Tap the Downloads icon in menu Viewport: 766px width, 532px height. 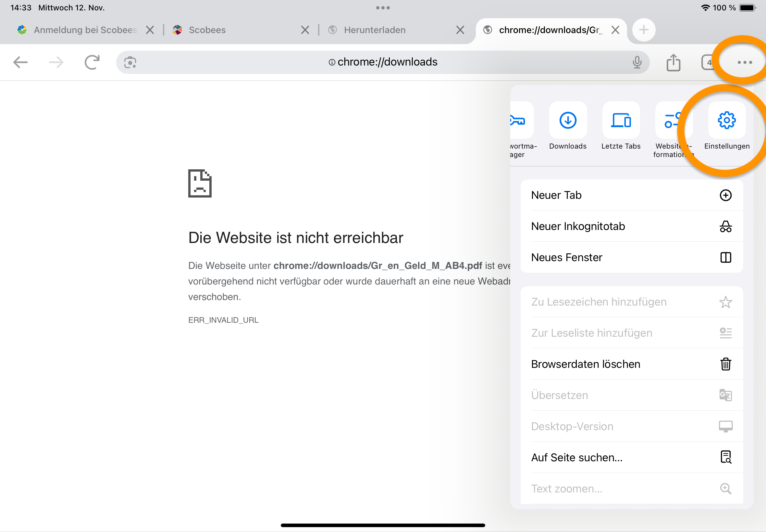tap(568, 120)
